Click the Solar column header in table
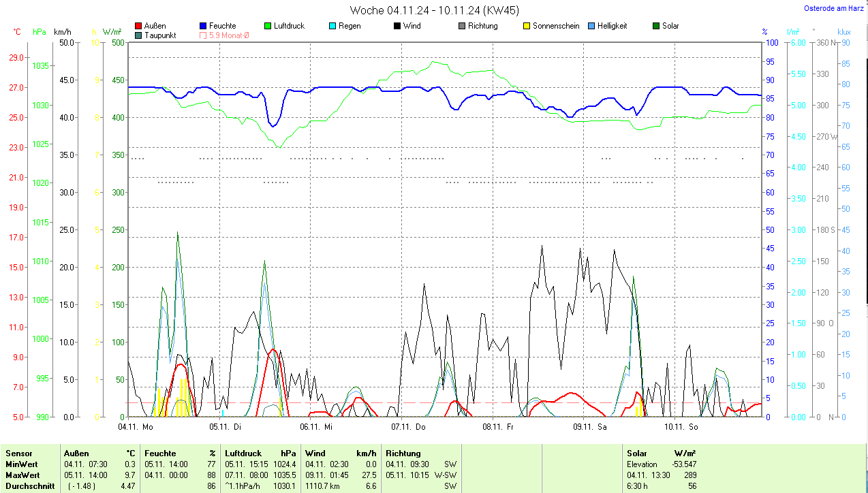868x493 pixels. 637,454
